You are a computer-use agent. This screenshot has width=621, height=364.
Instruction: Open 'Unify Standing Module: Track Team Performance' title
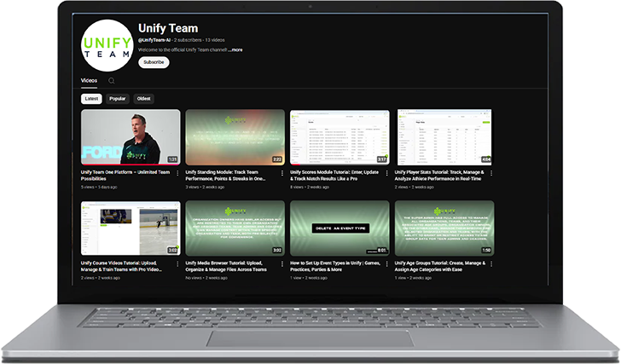click(x=225, y=176)
